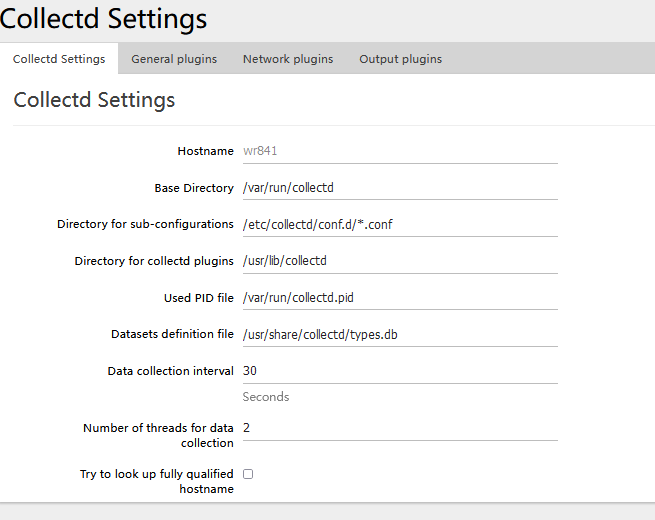
Task: Edit the sub-configurations directory field
Action: (400, 225)
